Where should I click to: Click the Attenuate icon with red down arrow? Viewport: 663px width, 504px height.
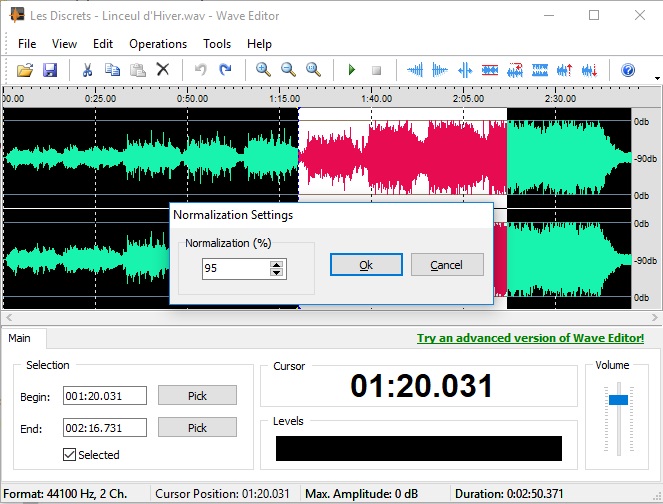(590, 70)
